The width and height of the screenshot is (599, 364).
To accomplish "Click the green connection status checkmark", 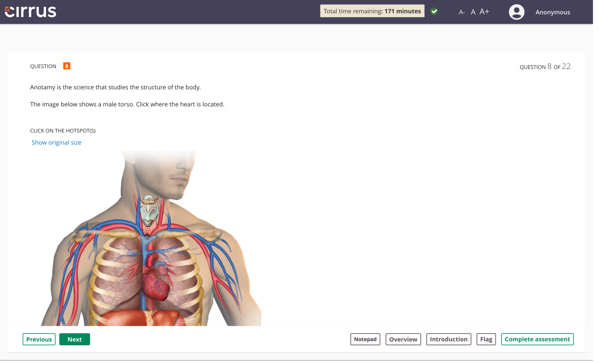I will (x=434, y=11).
